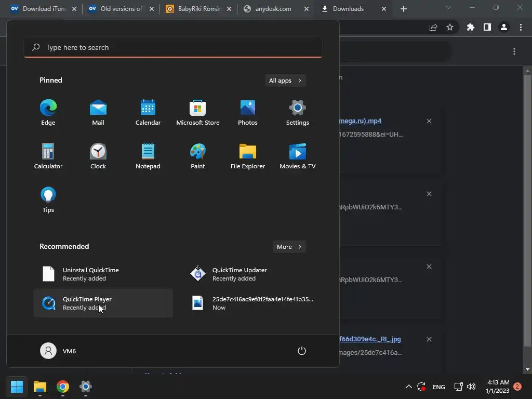Open the Chrome profile icon
This screenshot has height=399, width=532.
(504, 27)
